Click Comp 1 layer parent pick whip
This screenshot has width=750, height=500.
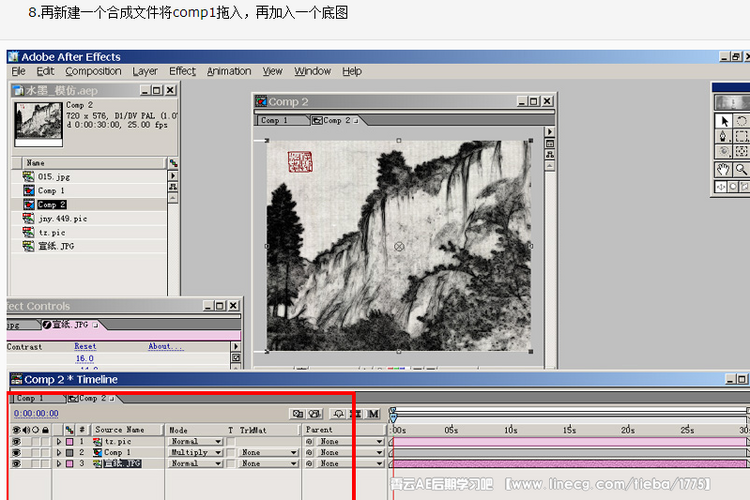(x=309, y=452)
